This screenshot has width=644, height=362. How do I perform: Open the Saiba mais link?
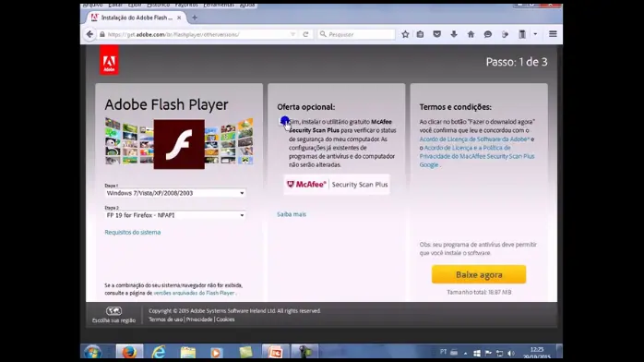click(292, 214)
